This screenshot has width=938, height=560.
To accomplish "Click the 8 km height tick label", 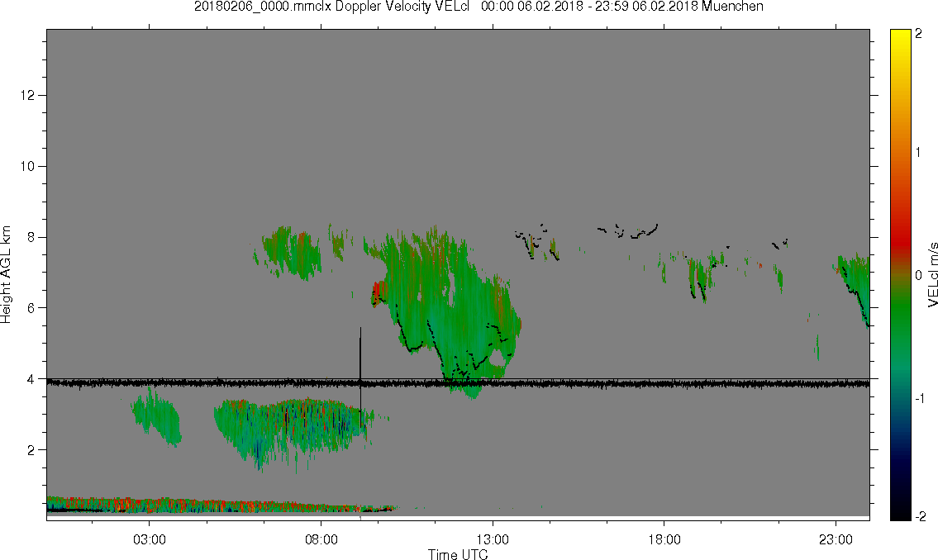I will point(31,237).
